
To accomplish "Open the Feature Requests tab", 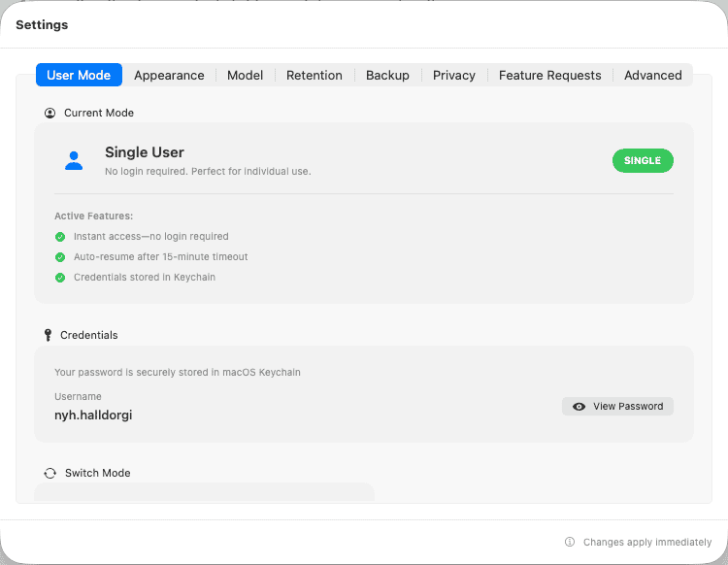I will 550,75.
